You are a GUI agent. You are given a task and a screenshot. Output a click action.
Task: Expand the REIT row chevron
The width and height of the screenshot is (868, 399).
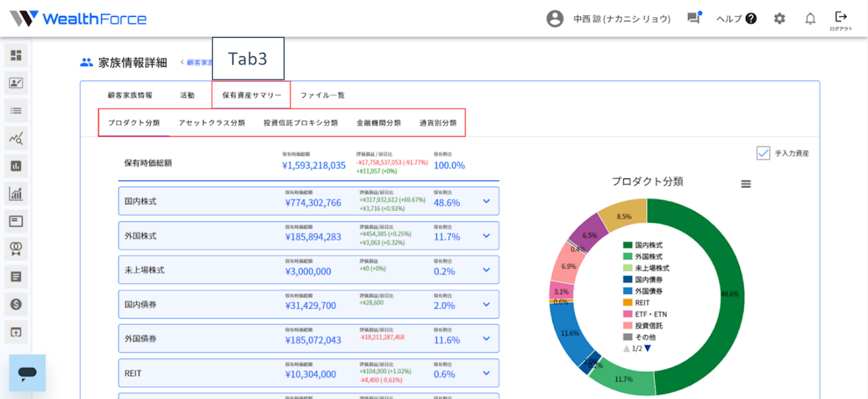pyautogui.click(x=487, y=373)
